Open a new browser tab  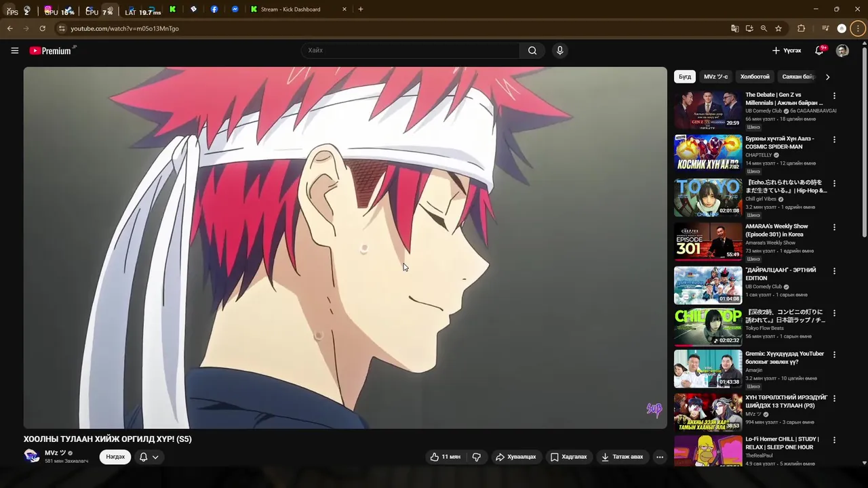[x=360, y=9]
